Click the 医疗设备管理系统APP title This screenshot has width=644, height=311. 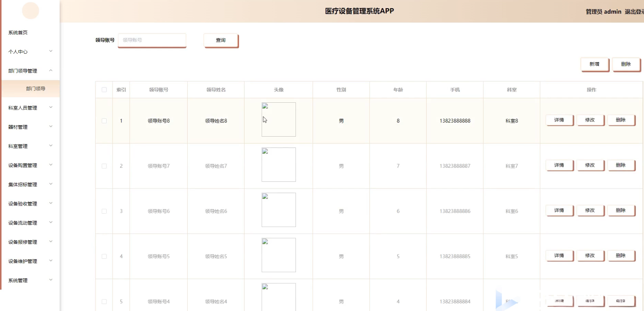[359, 11]
